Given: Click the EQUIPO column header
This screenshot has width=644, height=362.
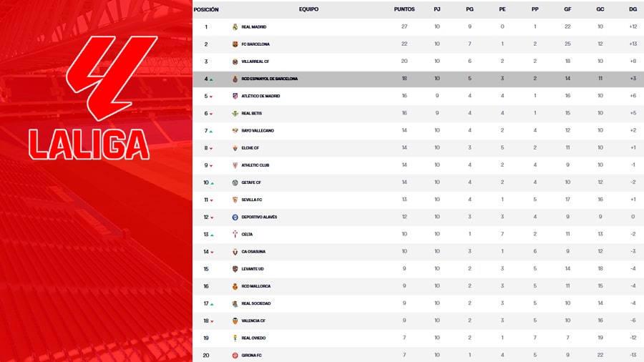Looking at the screenshot, I should [309, 9].
